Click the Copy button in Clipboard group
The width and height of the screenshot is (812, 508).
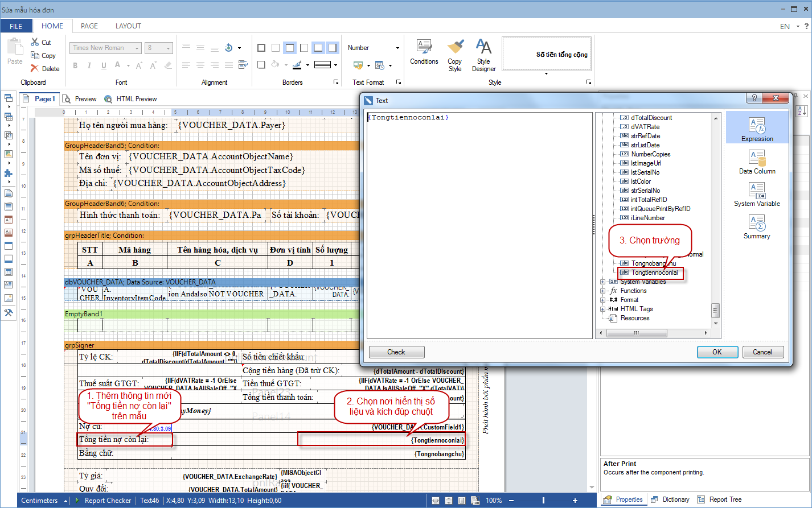pos(43,55)
